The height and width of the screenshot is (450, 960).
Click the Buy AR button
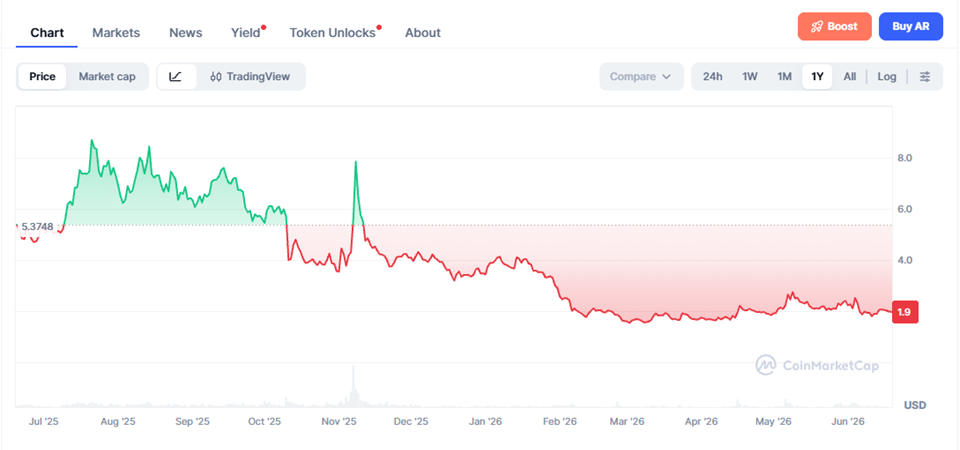(x=910, y=26)
